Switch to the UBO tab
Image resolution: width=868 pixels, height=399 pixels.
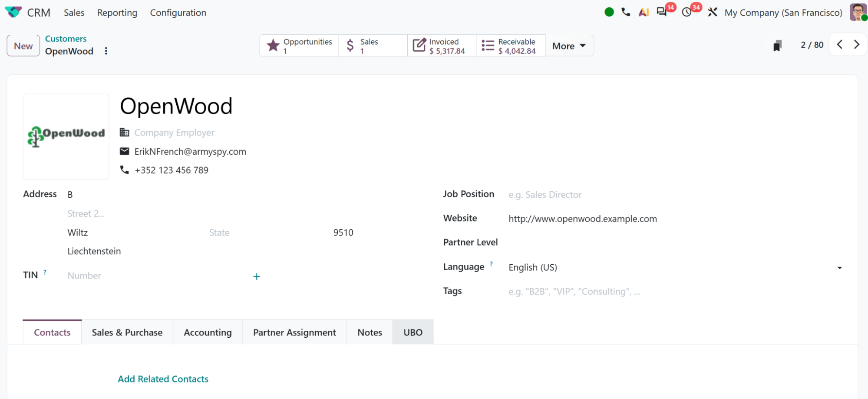point(413,332)
